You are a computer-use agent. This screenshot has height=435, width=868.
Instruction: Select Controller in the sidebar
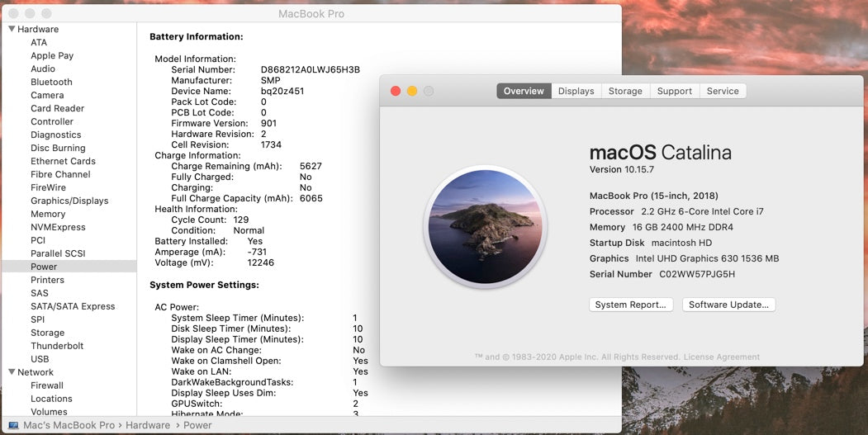point(52,122)
